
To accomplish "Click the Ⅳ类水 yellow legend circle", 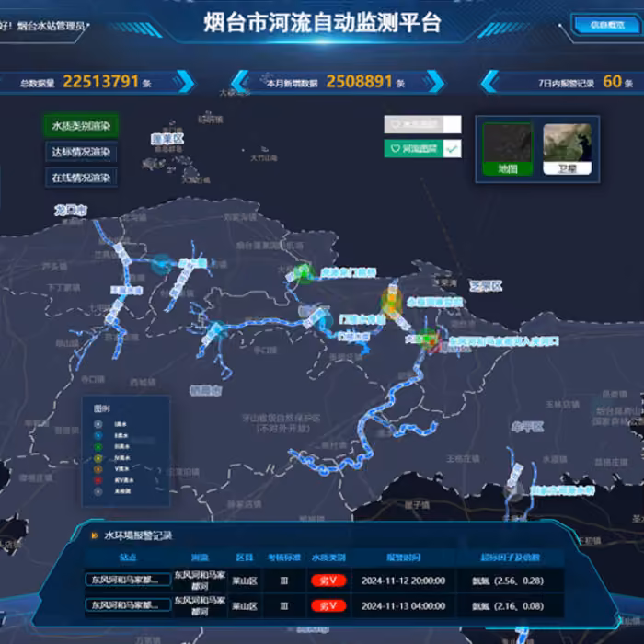I will 98,457.
